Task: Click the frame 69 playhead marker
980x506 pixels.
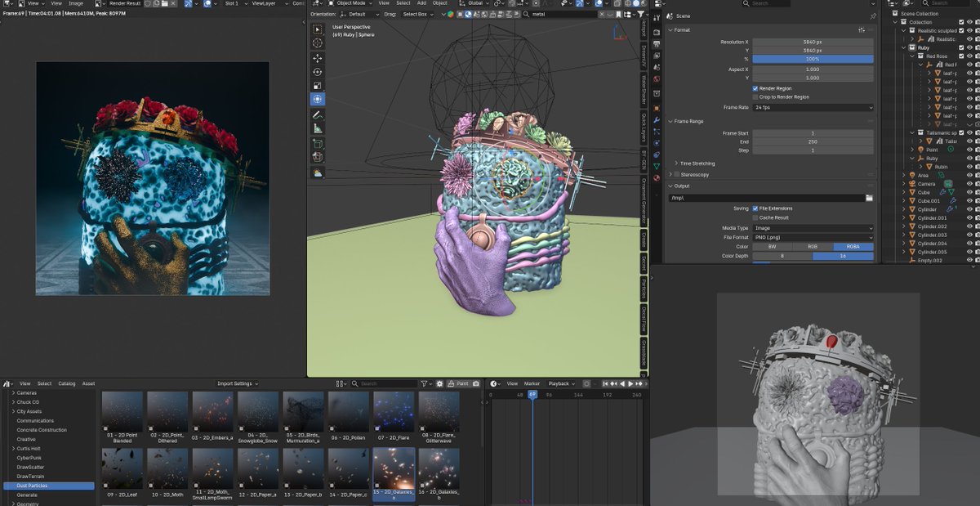Action: (x=532, y=394)
